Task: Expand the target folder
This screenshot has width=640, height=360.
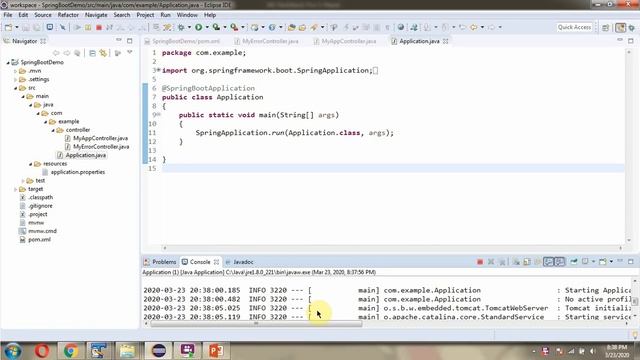Action: 16,189
